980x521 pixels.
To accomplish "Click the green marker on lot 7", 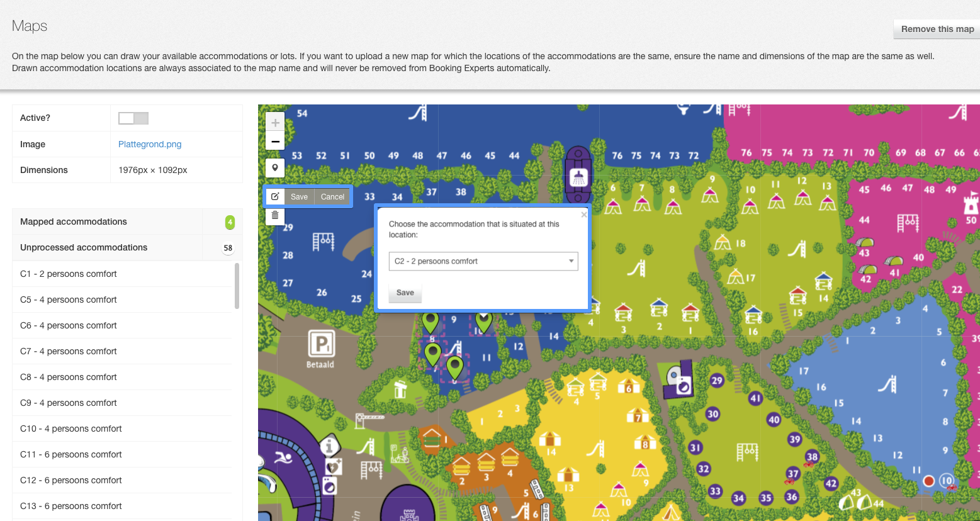I will (x=432, y=354).
